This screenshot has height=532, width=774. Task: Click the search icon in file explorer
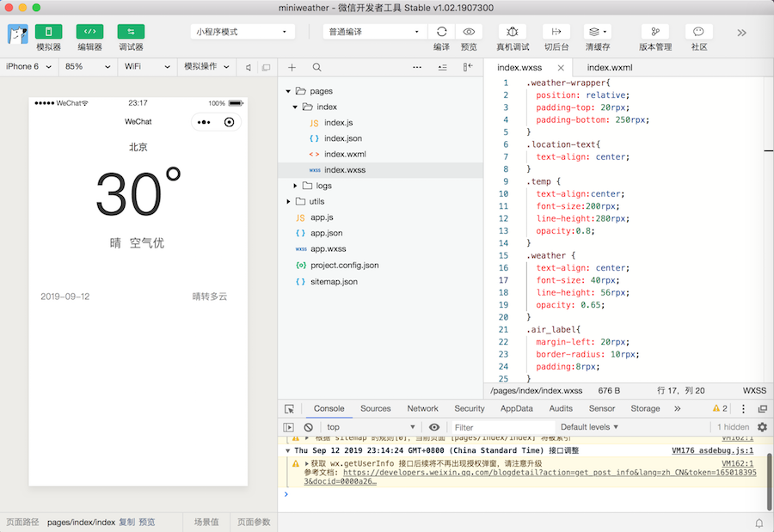pyautogui.click(x=316, y=67)
